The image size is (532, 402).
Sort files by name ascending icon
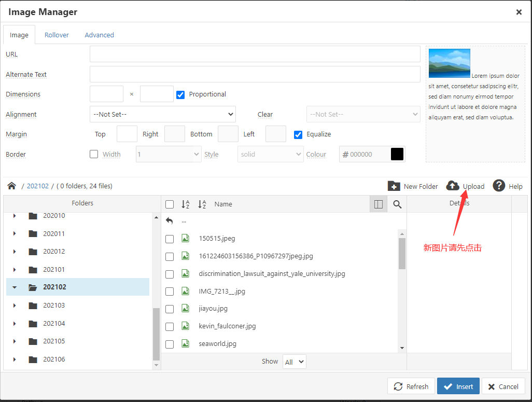[x=186, y=204]
